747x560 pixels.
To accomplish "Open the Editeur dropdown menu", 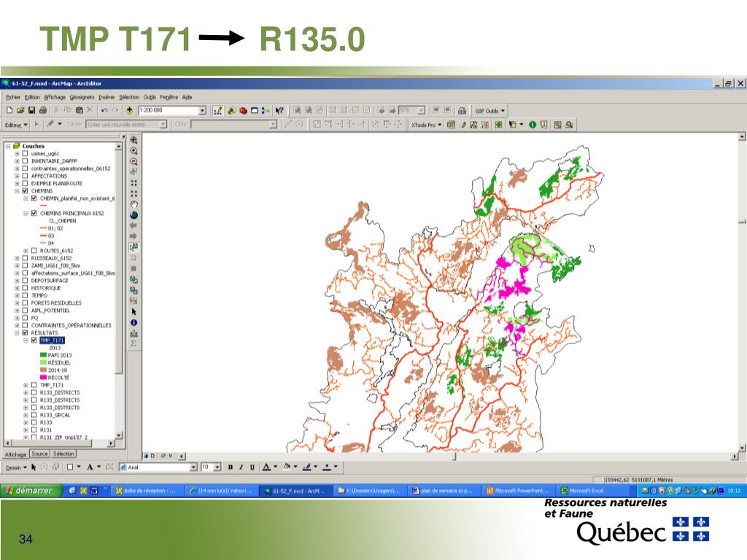I will pos(17,125).
